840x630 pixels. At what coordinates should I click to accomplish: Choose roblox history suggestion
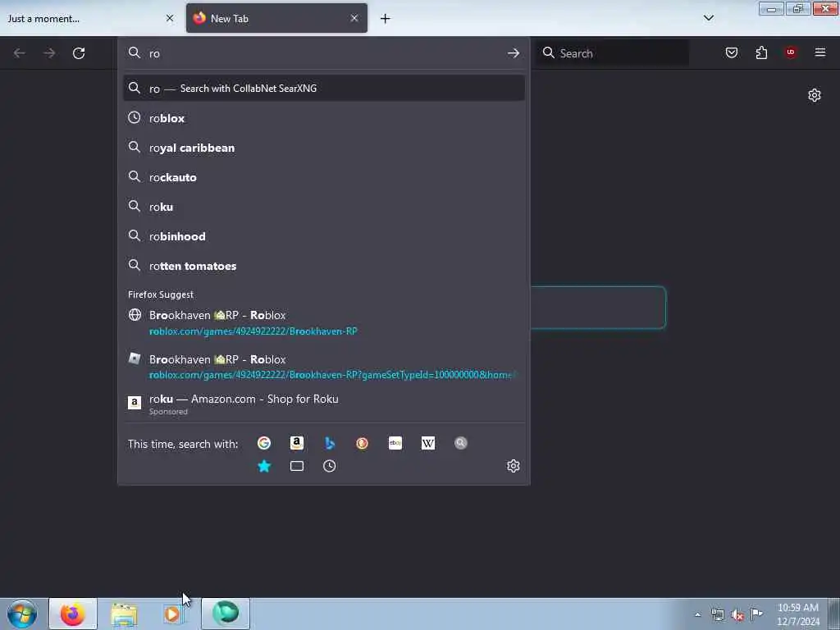[323, 118]
